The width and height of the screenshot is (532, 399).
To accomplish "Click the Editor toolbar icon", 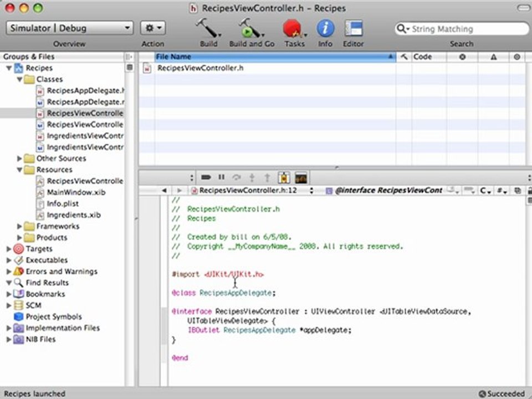I will pos(353,28).
